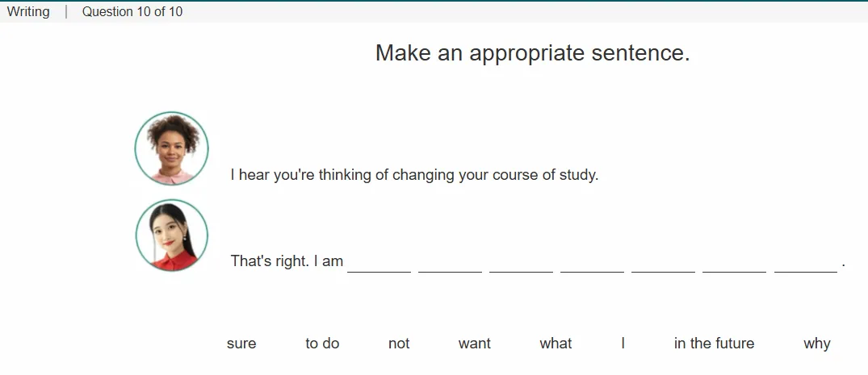Click the fourth (middle) blank slot

click(593, 263)
